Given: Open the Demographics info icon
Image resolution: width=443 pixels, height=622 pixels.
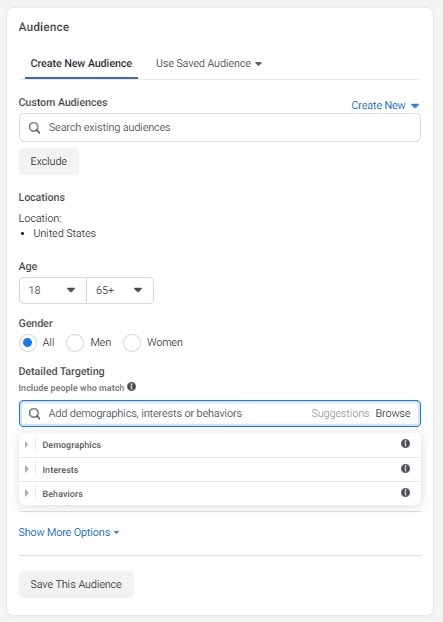Looking at the screenshot, I should pos(405,443).
